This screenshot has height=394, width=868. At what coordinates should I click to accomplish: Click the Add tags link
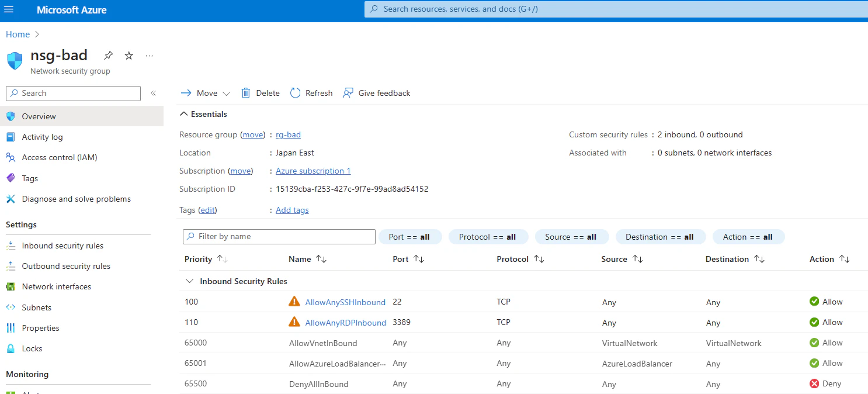292,210
